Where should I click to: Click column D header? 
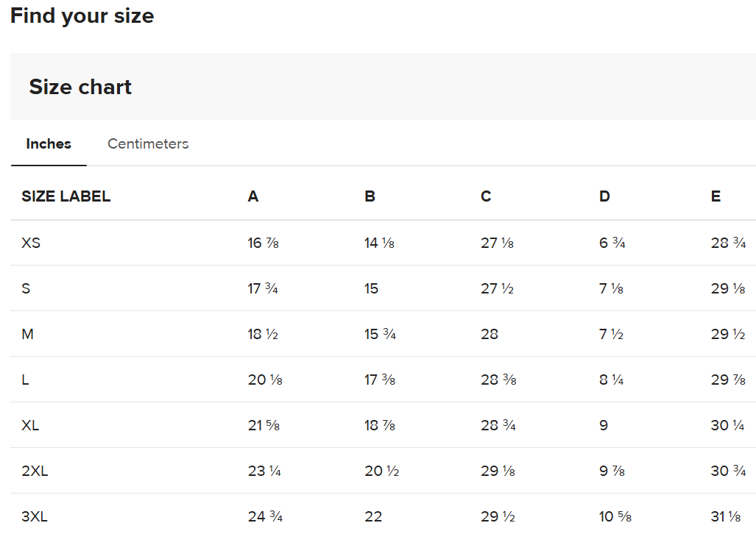tap(604, 196)
